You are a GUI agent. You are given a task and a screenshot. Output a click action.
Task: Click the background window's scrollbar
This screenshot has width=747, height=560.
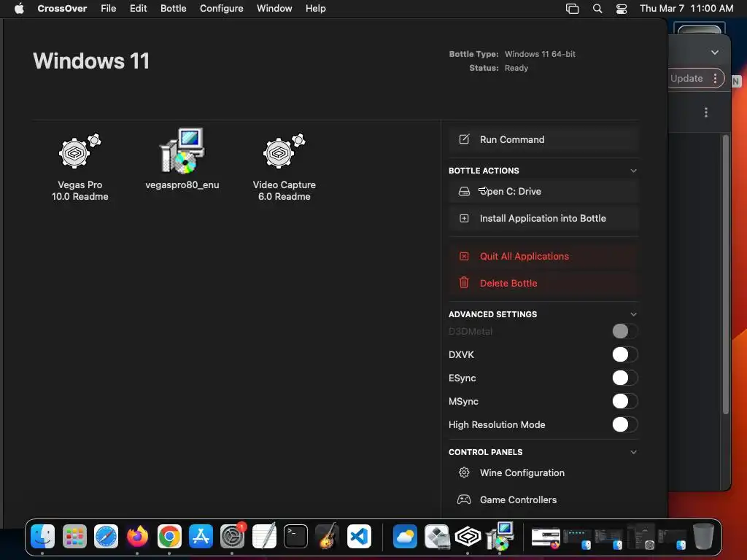[726, 274]
